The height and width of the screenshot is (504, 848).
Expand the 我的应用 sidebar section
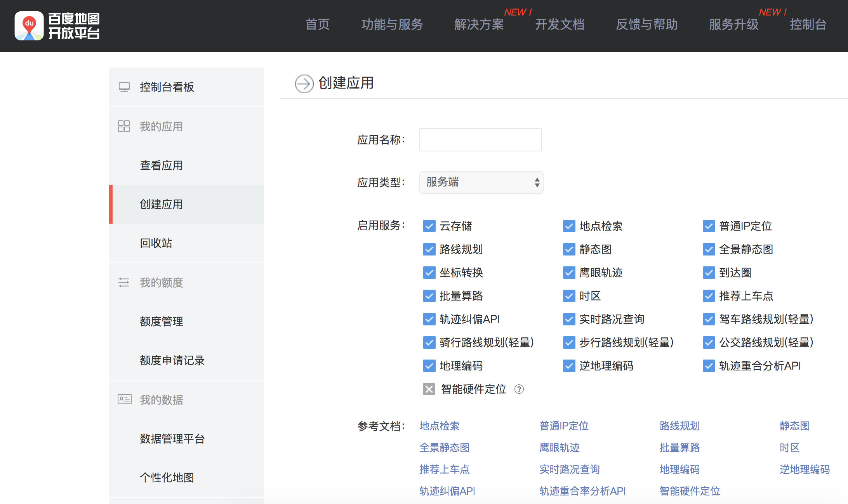pos(186,127)
